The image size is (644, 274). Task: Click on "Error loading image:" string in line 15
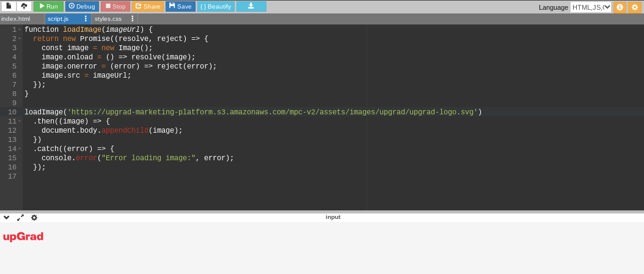point(148,158)
